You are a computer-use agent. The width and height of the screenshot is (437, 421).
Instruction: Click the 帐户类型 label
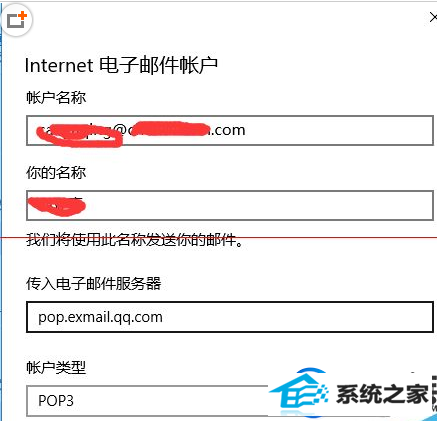(x=56, y=368)
